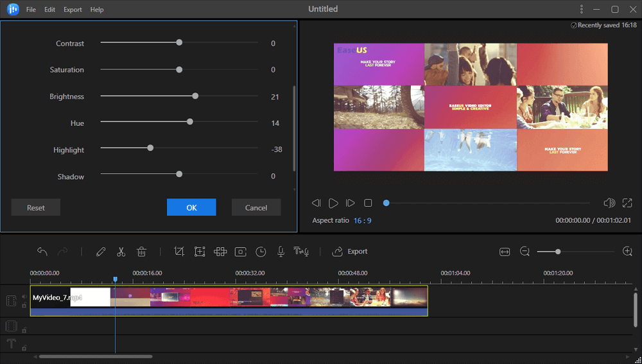Image resolution: width=642 pixels, height=364 pixels.
Task: Toggle preview volume speaker icon
Action: click(x=609, y=203)
